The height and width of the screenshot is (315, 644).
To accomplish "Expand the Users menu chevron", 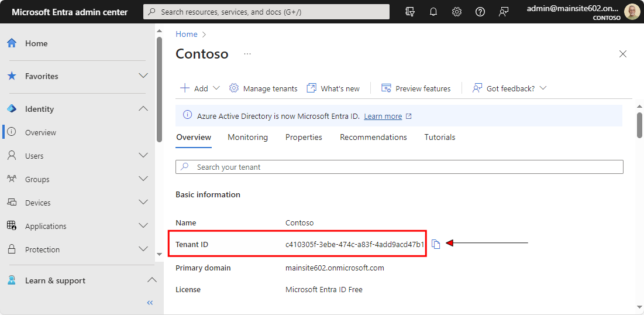I will tap(143, 155).
